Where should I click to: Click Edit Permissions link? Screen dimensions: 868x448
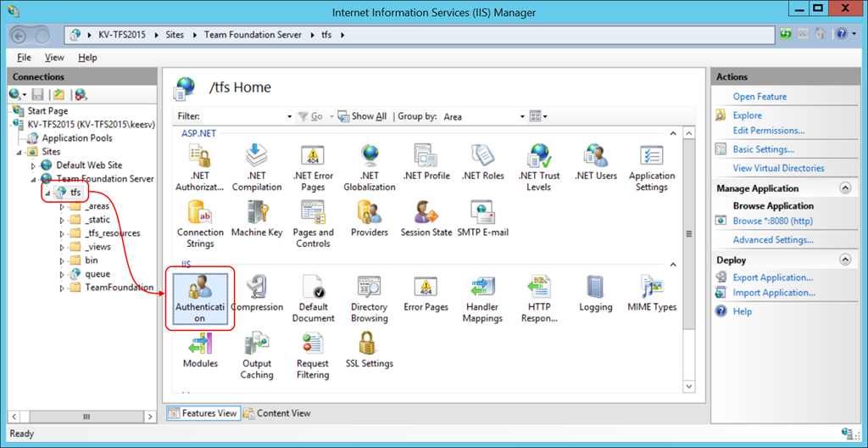(x=769, y=131)
